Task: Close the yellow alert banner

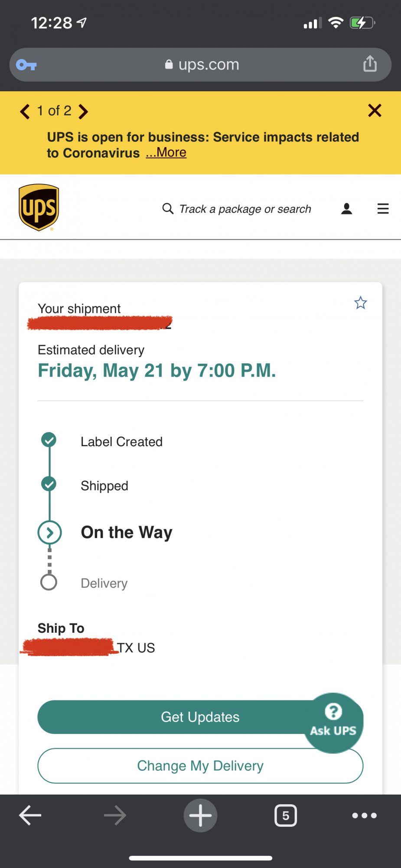Action: click(x=375, y=111)
